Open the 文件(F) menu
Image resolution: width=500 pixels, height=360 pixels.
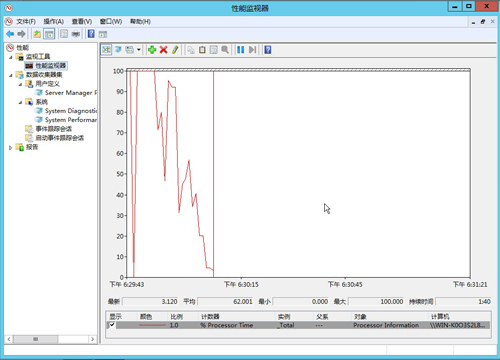click(26, 22)
